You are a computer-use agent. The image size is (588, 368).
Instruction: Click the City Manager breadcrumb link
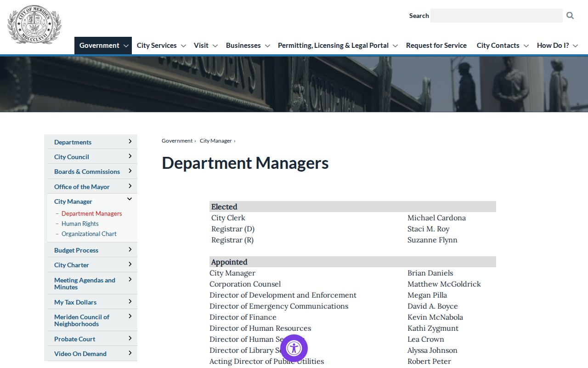[216, 141]
